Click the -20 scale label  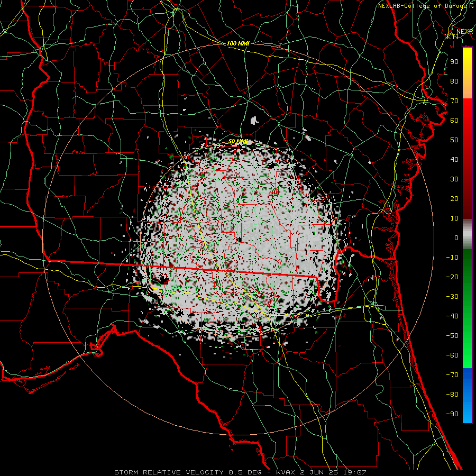[x=452, y=277]
